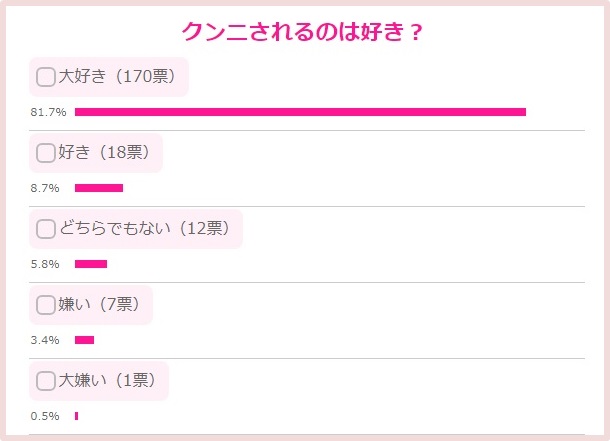610x441 pixels.
Task: Click the long pink 81.7% result bar
Action: [x=300, y=112]
